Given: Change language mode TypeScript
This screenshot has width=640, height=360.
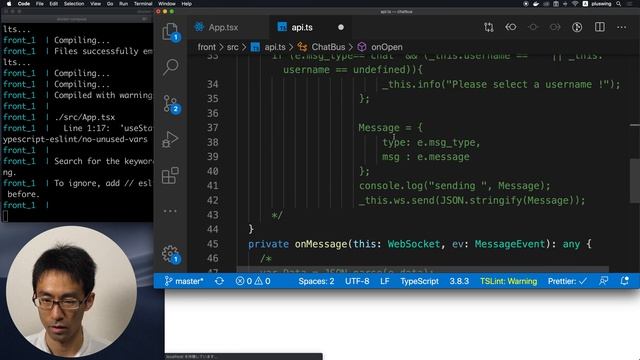Looking at the screenshot, I should 419,281.
